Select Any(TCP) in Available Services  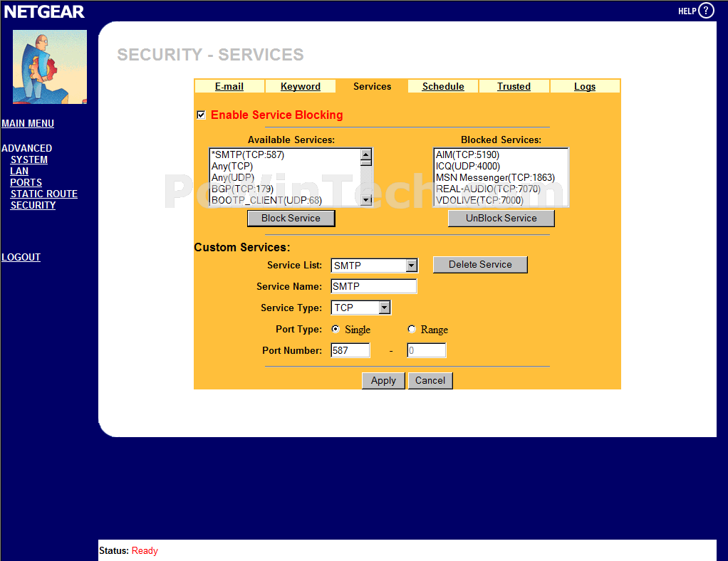[285, 166]
